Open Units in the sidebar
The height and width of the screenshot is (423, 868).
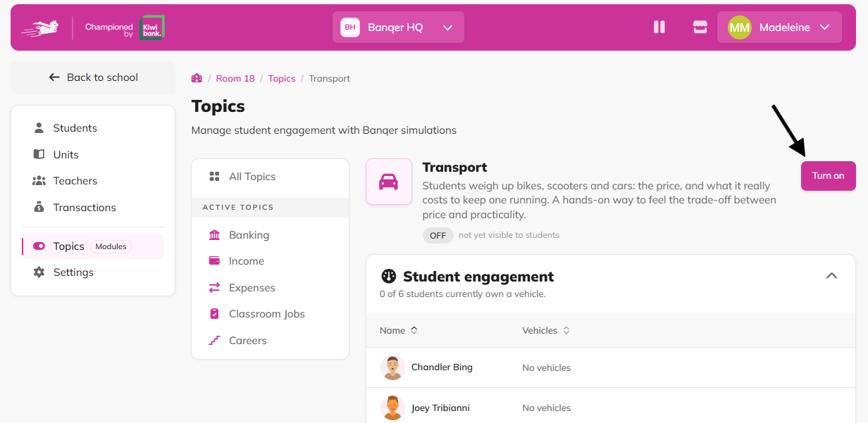93,154
